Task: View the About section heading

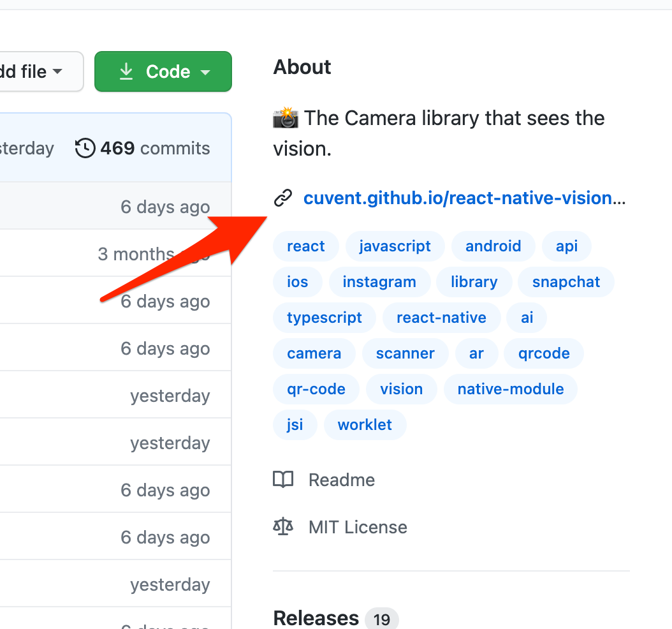Action: 302,67
